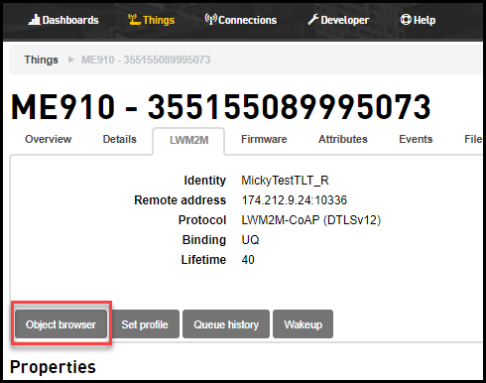Viewport: 486px width, 383px height.
Task: Open the Object browser
Action: [61, 324]
